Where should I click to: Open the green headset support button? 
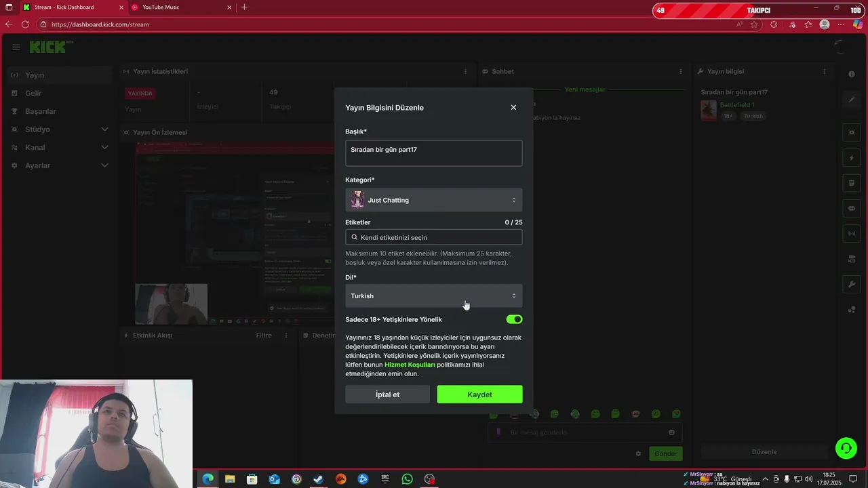point(846,448)
